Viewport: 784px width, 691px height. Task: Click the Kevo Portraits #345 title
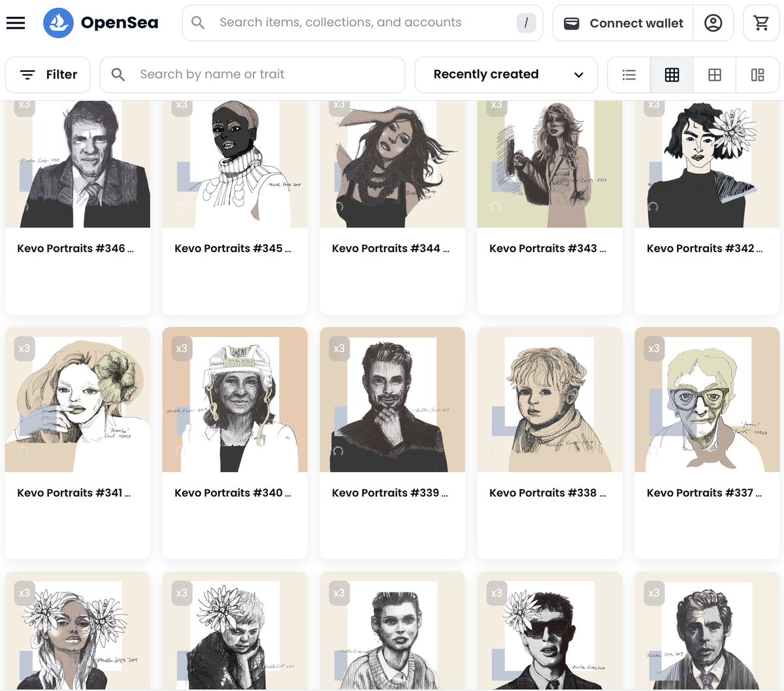click(233, 248)
